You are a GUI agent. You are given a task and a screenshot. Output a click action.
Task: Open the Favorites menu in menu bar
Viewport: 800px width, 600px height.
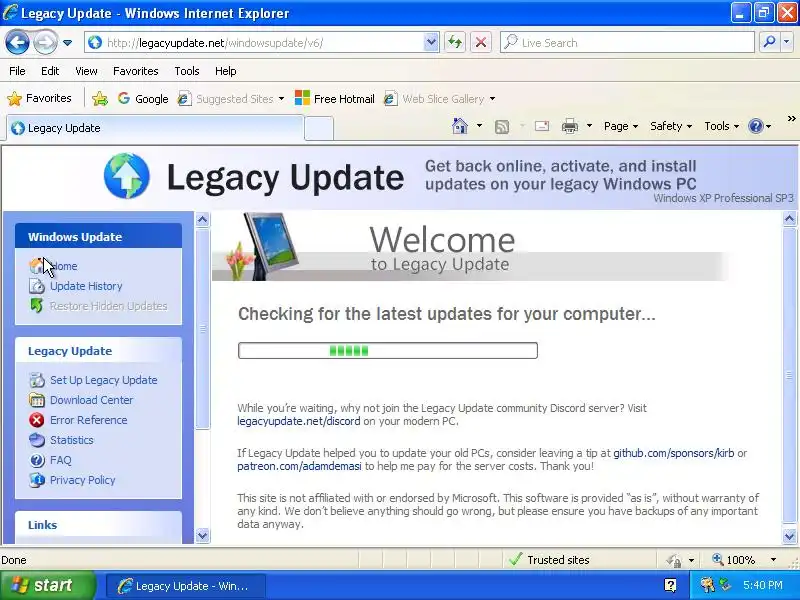click(136, 71)
